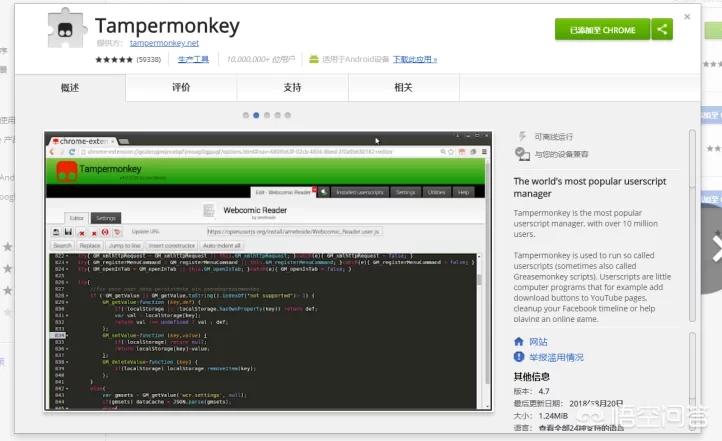Open the tampermonkey.net provider link

coord(164,43)
